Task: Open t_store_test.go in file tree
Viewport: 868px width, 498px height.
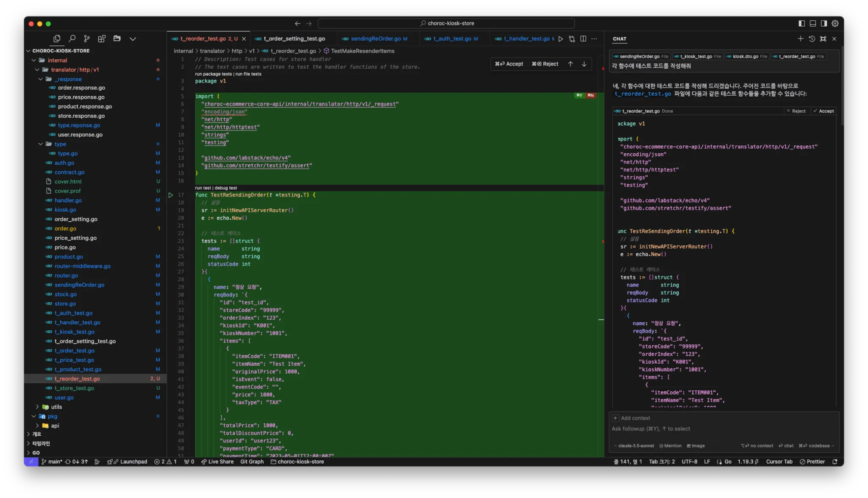Action: (74, 388)
